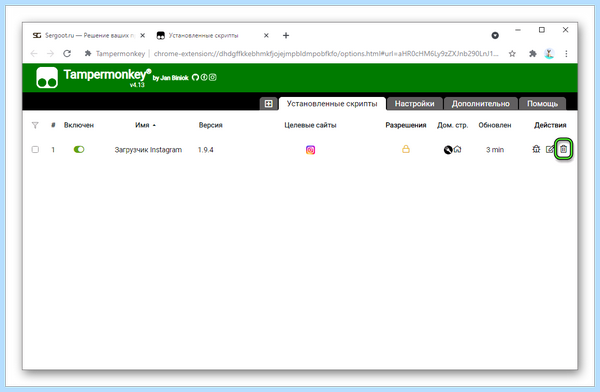Open the dashboard grid tab icon
This screenshot has height=392, width=600.
[x=269, y=103]
